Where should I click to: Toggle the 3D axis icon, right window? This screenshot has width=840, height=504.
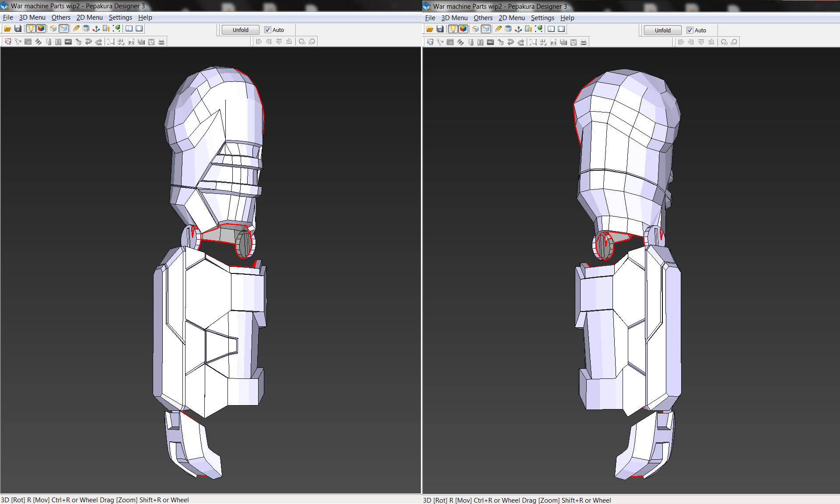(x=518, y=29)
